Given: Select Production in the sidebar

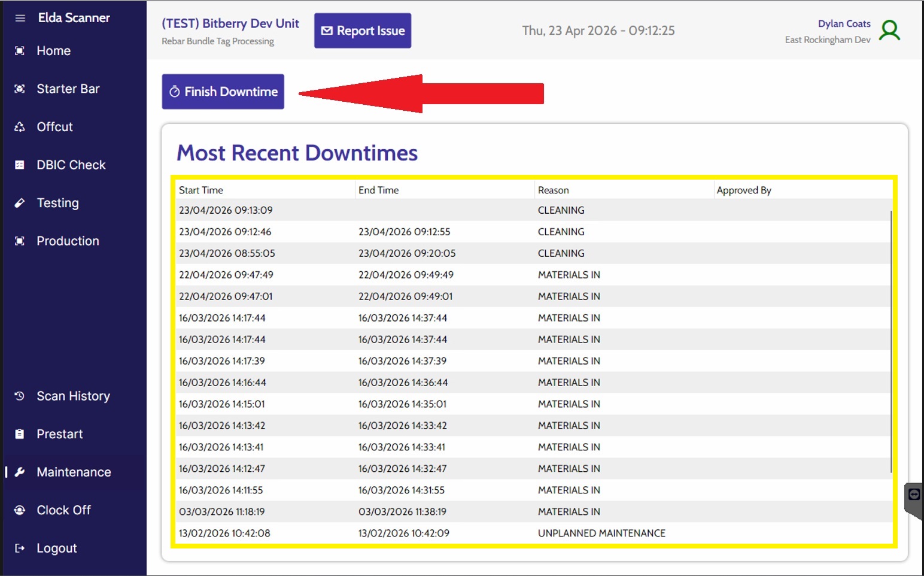Looking at the screenshot, I should tap(68, 241).
